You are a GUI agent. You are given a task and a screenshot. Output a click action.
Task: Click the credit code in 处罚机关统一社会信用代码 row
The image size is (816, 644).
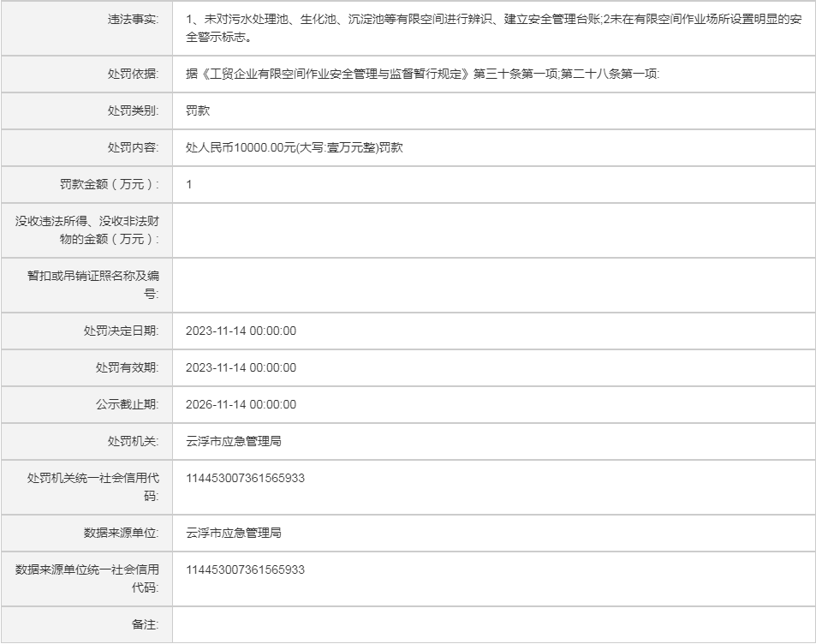click(245, 478)
